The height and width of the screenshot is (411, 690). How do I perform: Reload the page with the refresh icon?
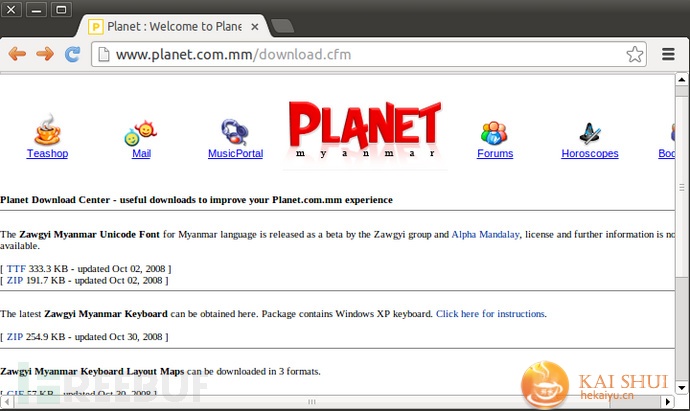tap(73, 54)
